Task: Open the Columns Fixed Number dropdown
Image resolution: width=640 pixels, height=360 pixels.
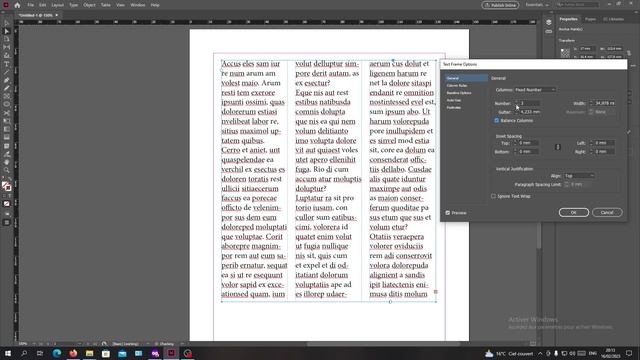Action: 535,90
